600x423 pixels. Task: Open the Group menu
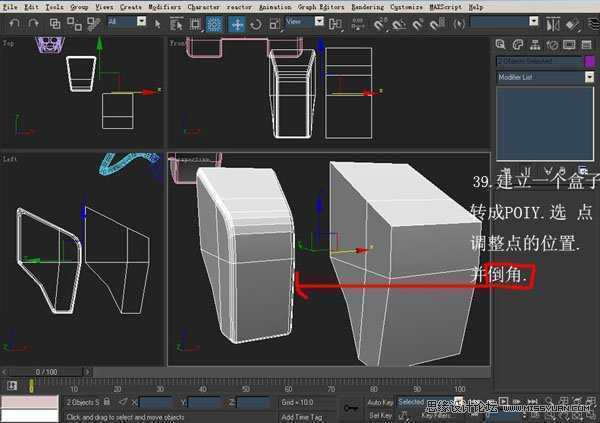click(79, 7)
